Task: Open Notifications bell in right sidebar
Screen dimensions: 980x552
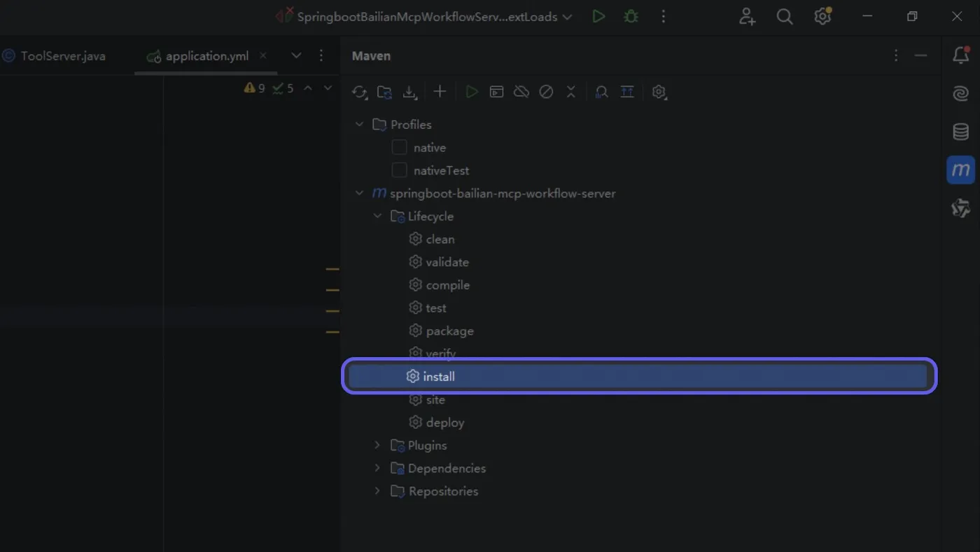Action: (x=961, y=55)
